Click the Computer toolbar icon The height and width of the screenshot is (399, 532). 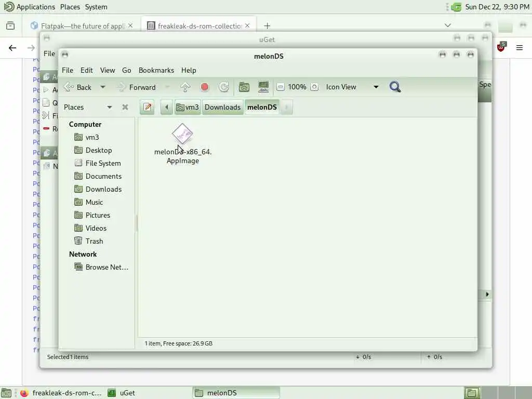[263, 87]
